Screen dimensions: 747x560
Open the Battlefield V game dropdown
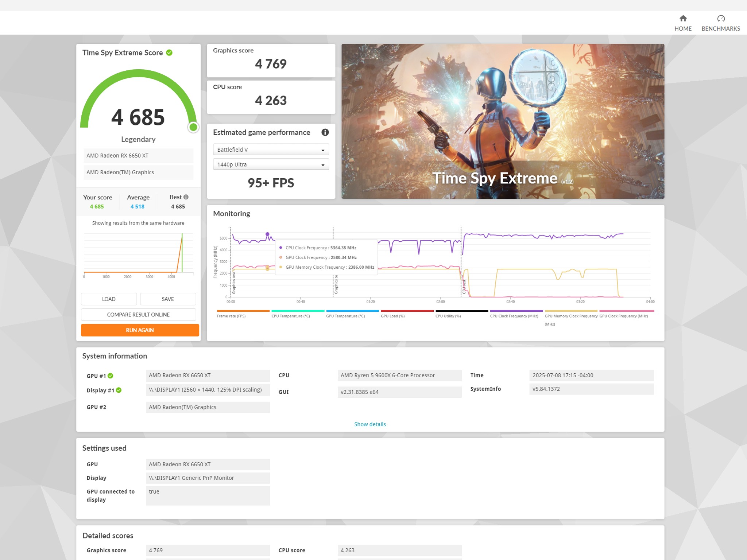[271, 149]
